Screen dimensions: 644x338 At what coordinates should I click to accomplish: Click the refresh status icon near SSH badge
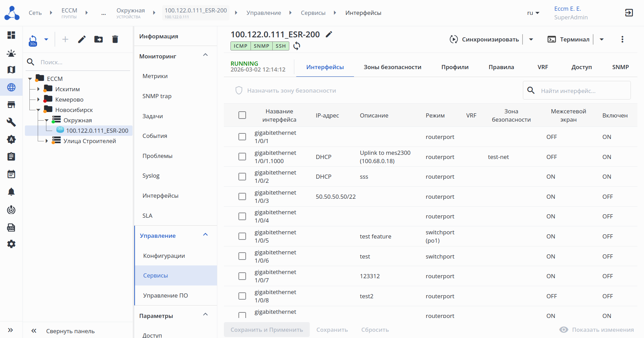(297, 46)
